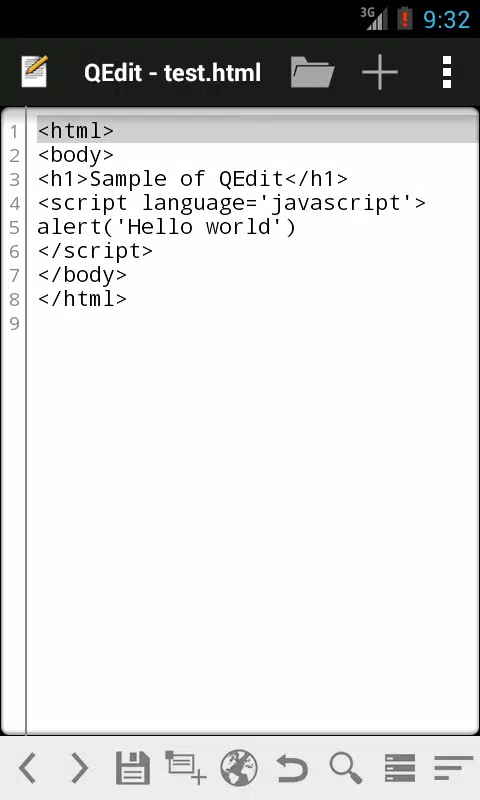Place cursor on the <body> line
This screenshot has width=480, height=800.
(x=258, y=155)
